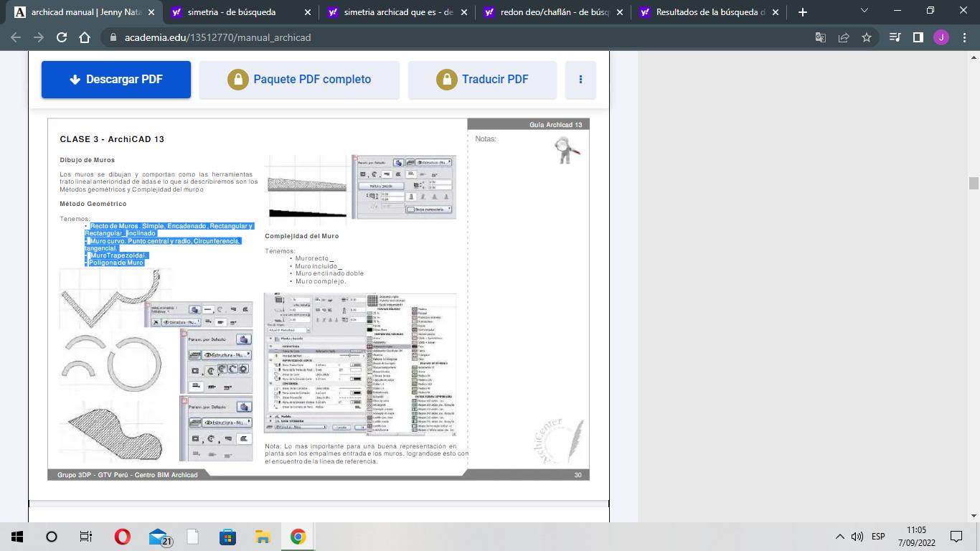This screenshot has width=980, height=551.
Task: Close the simetria archicad que es tab
Action: tap(463, 12)
